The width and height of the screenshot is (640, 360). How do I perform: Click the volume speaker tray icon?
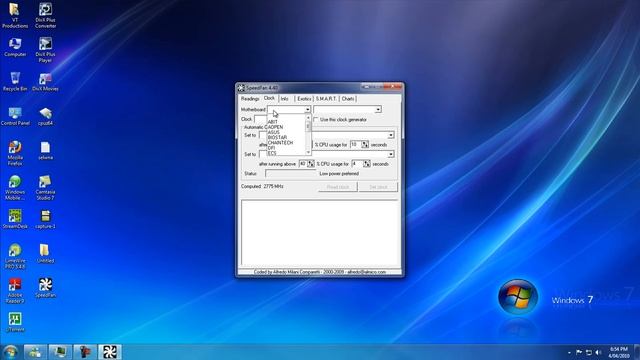(598, 352)
